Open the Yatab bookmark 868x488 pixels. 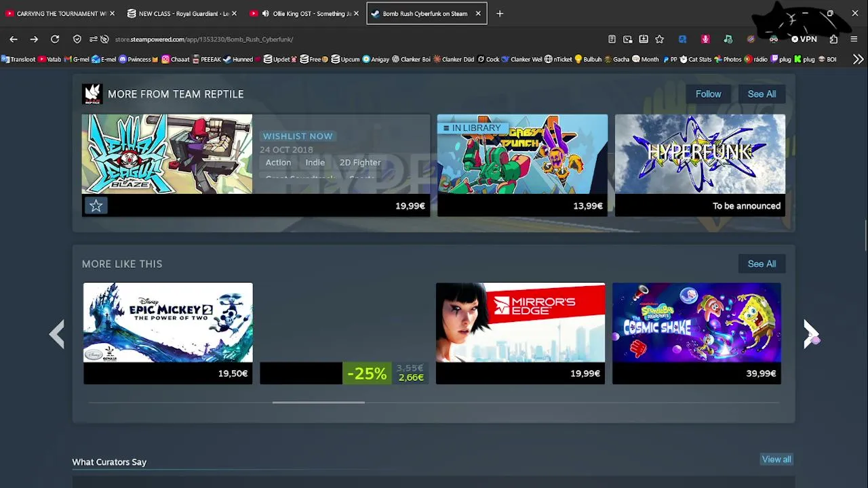(50, 59)
